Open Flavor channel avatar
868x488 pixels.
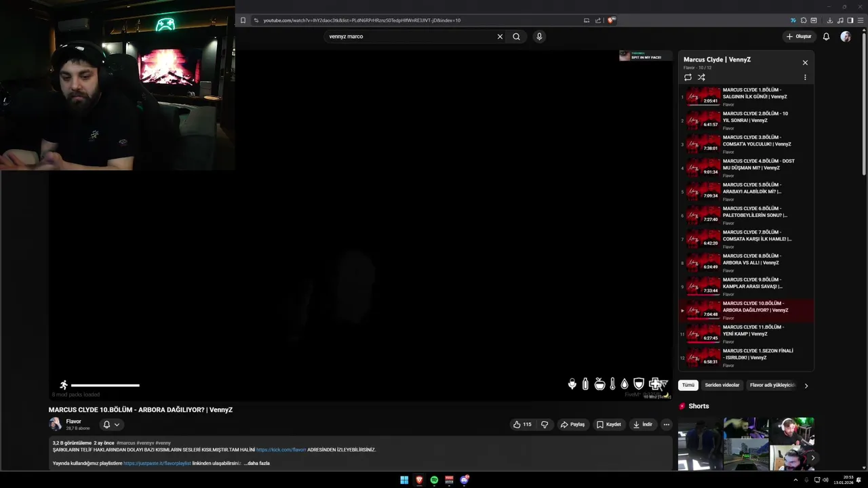point(55,424)
